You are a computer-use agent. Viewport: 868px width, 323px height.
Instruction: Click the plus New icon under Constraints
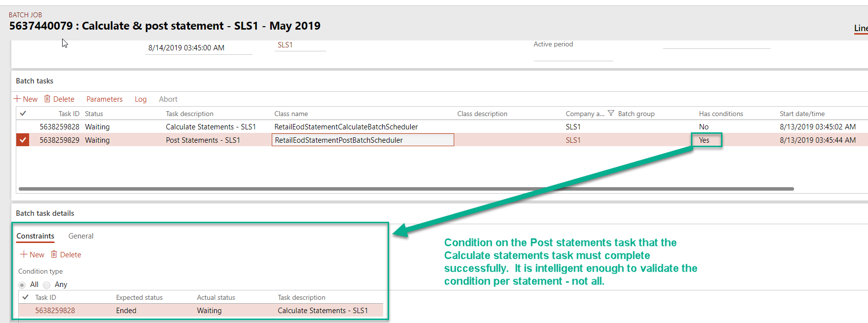(x=23, y=254)
